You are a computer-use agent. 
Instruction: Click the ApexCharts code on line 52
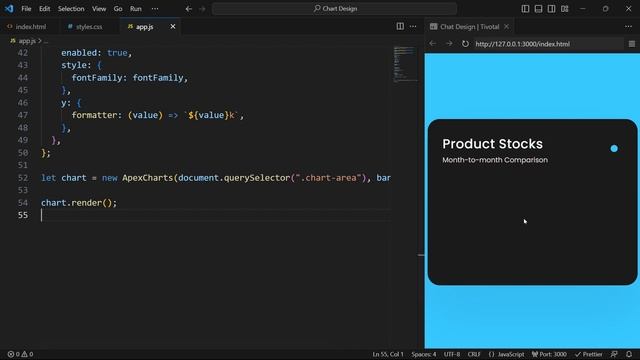[147, 178]
